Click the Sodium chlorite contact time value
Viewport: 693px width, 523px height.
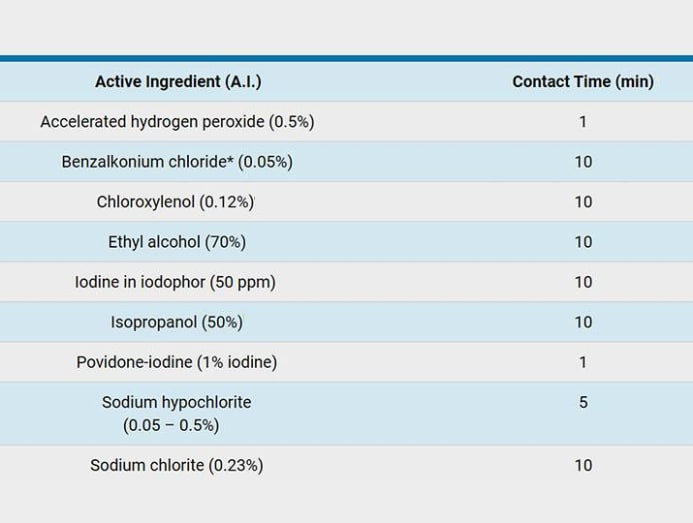583,465
